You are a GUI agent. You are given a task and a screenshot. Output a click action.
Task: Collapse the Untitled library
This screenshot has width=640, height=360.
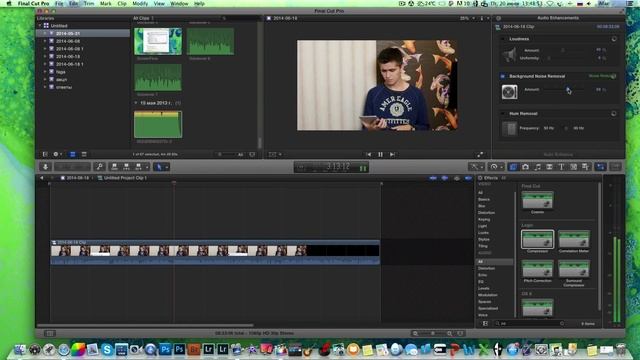pyautogui.click(x=40, y=26)
